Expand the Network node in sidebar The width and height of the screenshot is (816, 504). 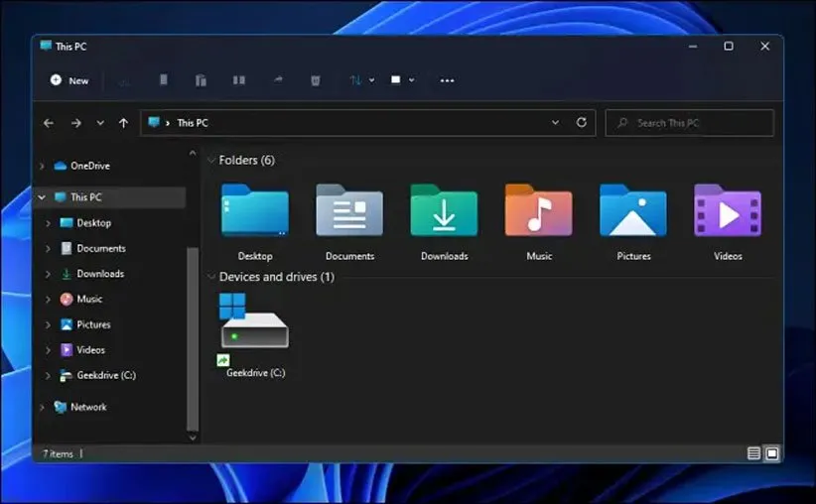42,407
